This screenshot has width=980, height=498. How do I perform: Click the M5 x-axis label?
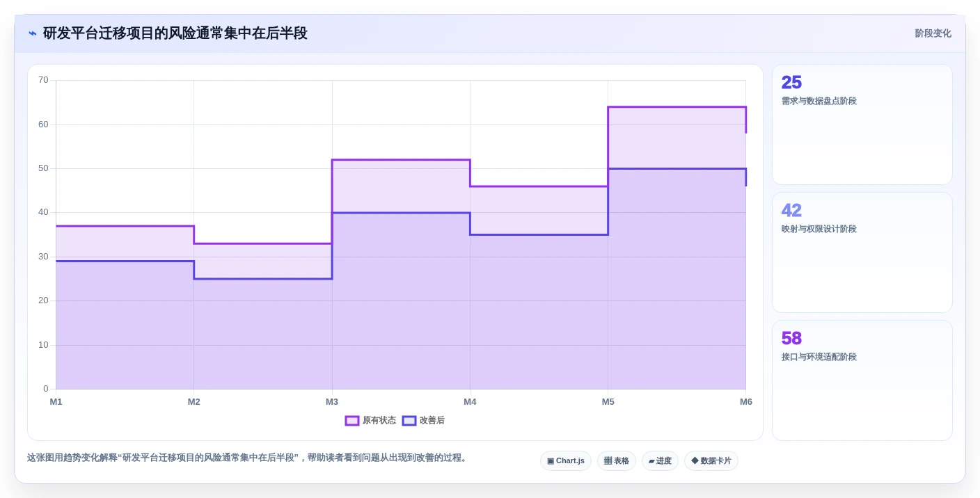click(x=608, y=402)
